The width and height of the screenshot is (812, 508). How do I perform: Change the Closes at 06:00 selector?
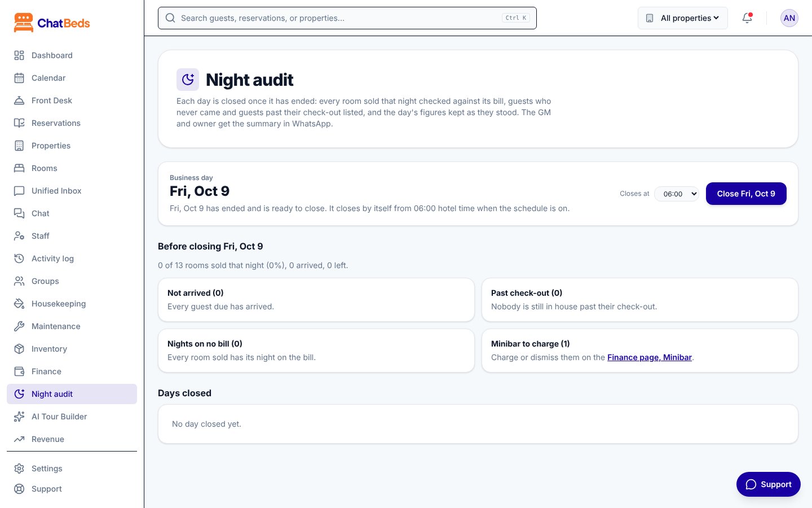click(x=677, y=194)
